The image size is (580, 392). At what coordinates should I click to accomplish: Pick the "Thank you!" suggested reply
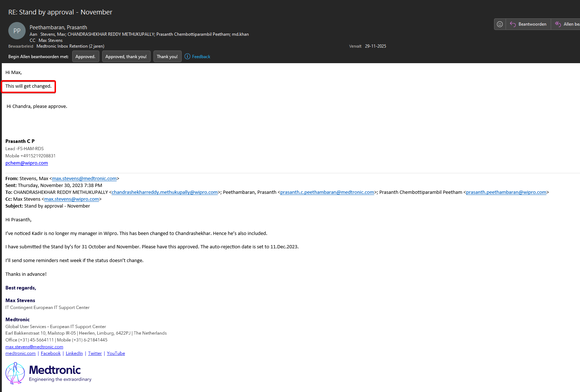[167, 57]
